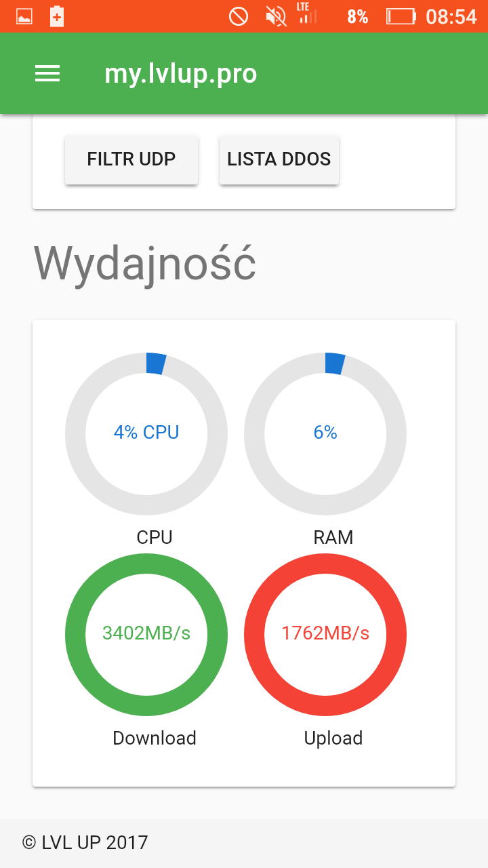Tap the muted sound status icon
This screenshot has width=488, height=868.
tap(276, 16)
